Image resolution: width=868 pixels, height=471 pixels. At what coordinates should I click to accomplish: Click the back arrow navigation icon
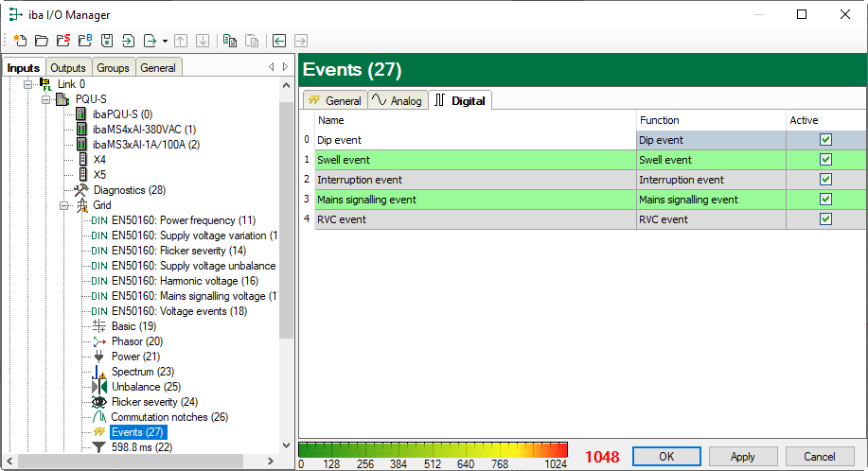click(x=279, y=41)
